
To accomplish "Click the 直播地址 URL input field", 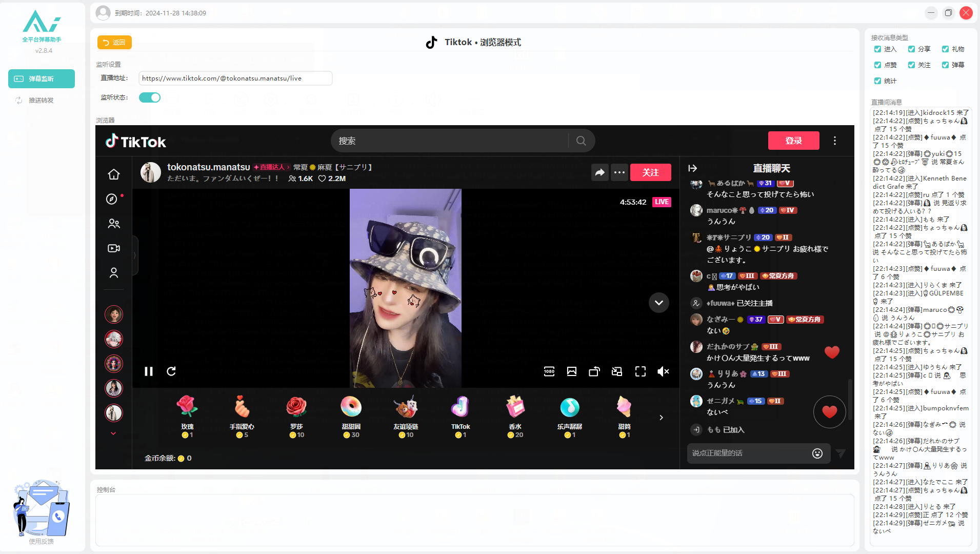I will click(235, 78).
